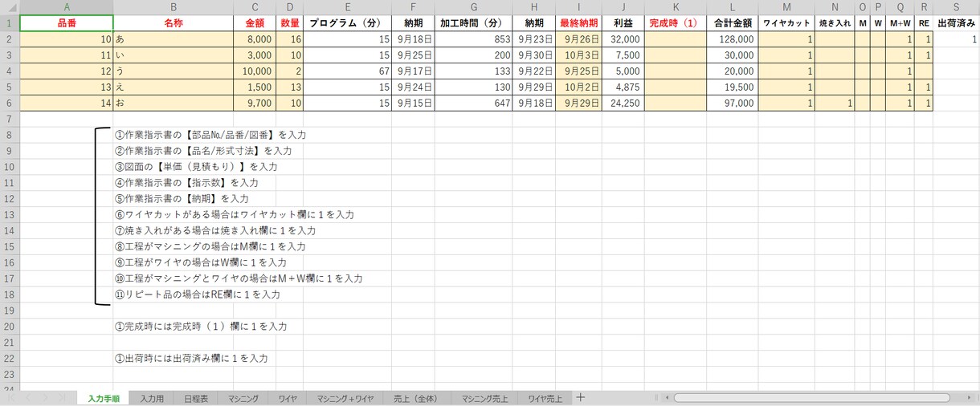Image resolution: width=980 pixels, height=406 pixels.
Task: Click the 品番 header cell
Action: pos(67,23)
